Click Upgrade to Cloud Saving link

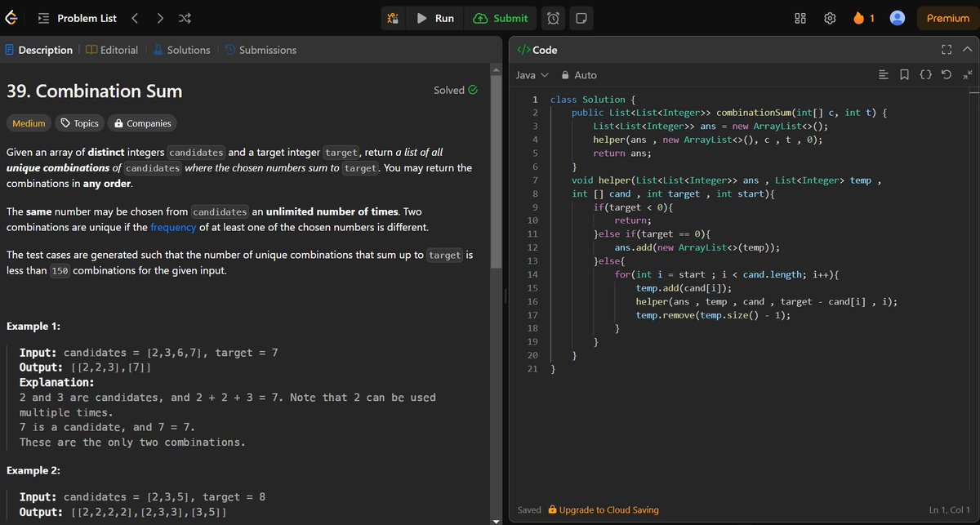tap(604, 509)
